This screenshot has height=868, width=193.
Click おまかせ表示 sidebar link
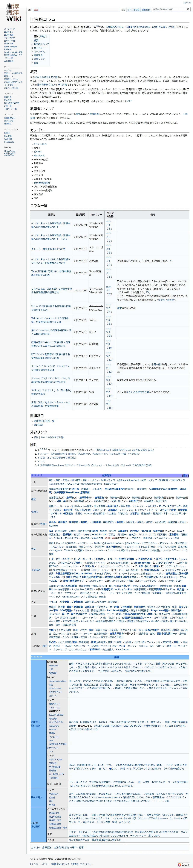[9, 38]
